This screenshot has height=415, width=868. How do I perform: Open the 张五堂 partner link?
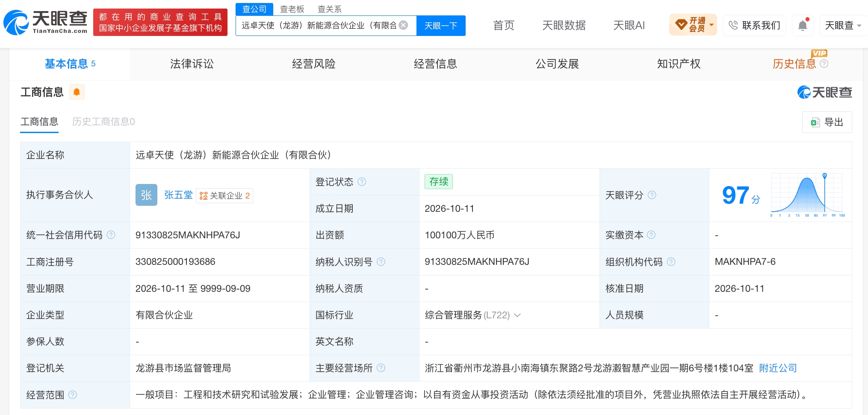point(178,195)
